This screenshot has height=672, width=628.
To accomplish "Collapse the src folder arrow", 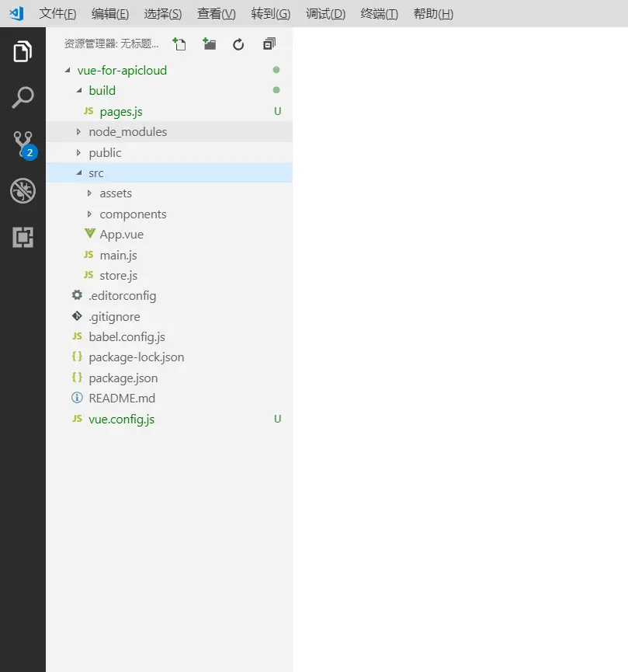I will coord(79,172).
